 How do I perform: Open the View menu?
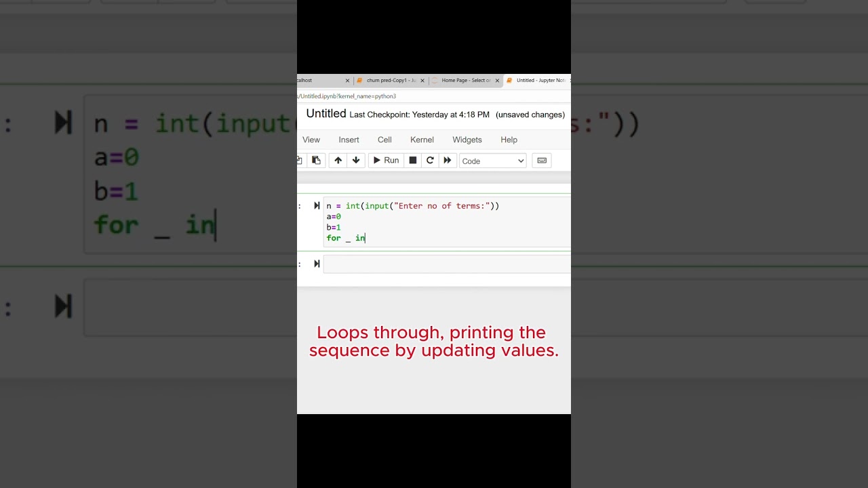[311, 140]
